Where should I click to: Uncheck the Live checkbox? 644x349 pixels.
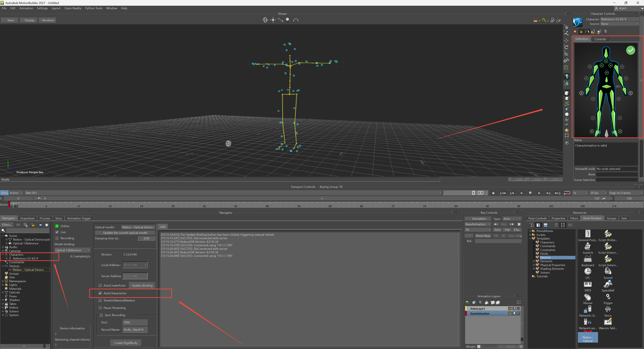point(57,232)
